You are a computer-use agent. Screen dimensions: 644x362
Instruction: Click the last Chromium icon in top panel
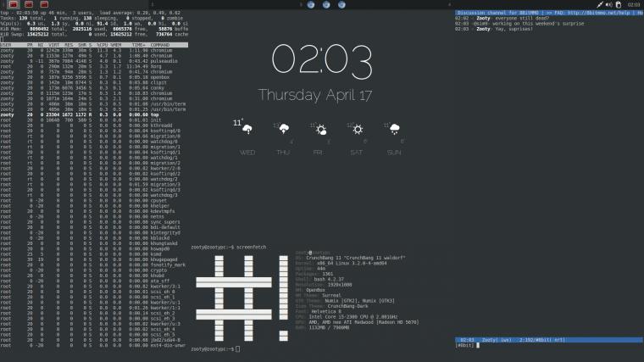point(341,4)
